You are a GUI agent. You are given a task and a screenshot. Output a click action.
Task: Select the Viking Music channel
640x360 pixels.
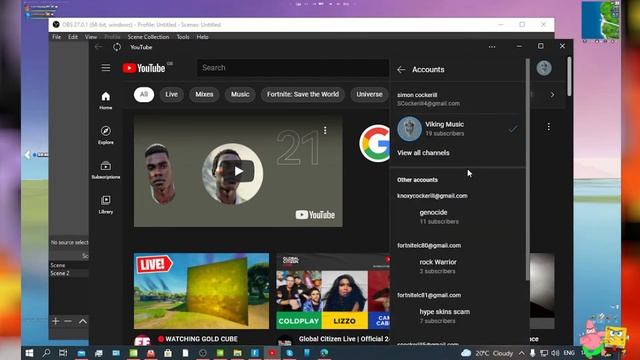pyautogui.click(x=458, y=129)
